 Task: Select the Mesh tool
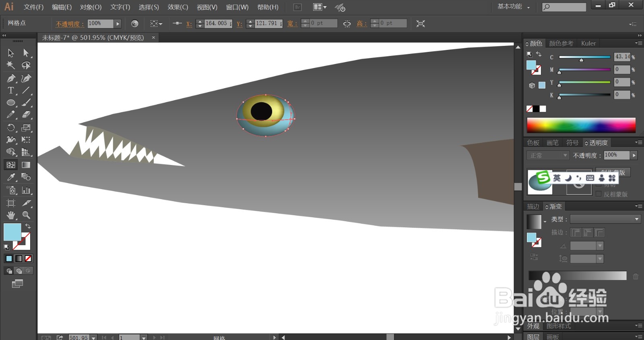[11, 165]
